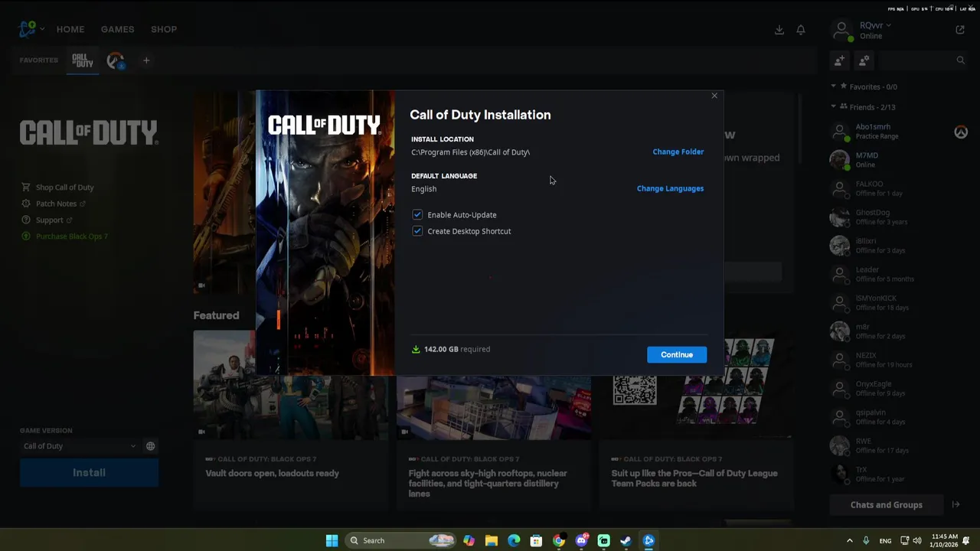Click the RQvvr profile avatar
The image size is (980, 551).
841,30
